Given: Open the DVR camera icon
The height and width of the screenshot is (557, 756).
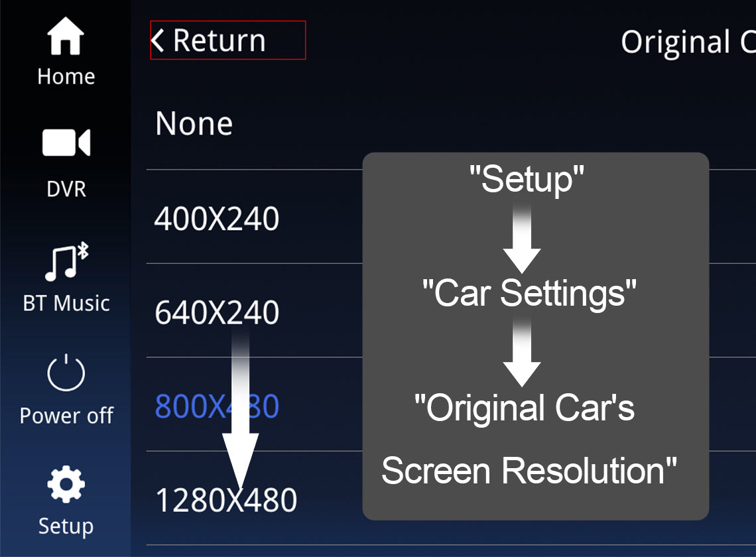Looking at the screenshot, I should (66, 143).
